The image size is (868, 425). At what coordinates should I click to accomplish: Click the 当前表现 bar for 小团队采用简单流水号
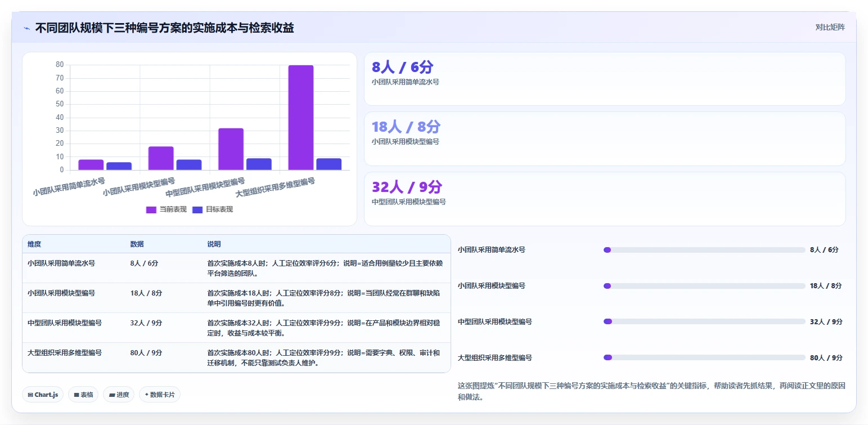[91, 165]
